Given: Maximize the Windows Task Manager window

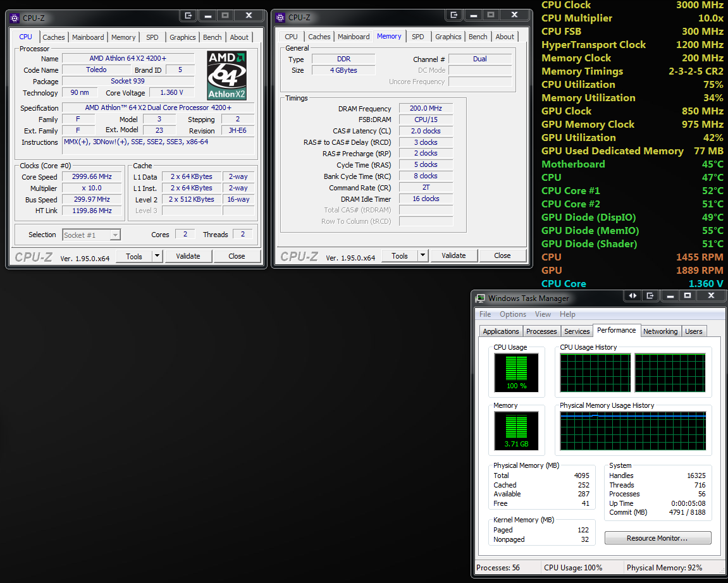Looking at the screenshot, I should tap(688, 296).
